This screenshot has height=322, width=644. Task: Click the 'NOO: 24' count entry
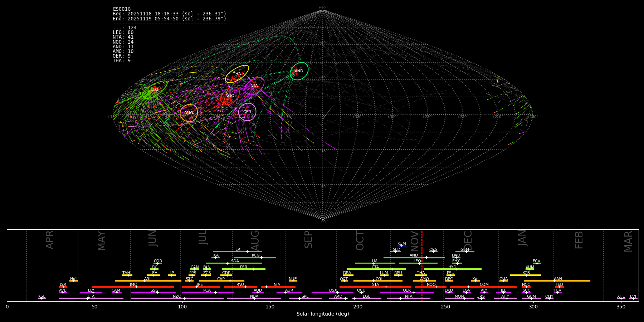pyautogui.click(x=123, y=42)
